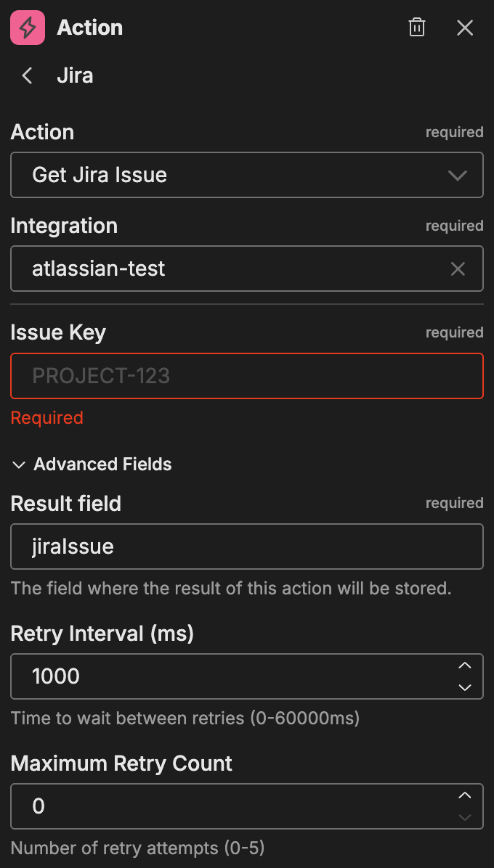The width and height of the screenshot is (494, 868).
Task: Click the Advanced Fields label
Action: 102,464
